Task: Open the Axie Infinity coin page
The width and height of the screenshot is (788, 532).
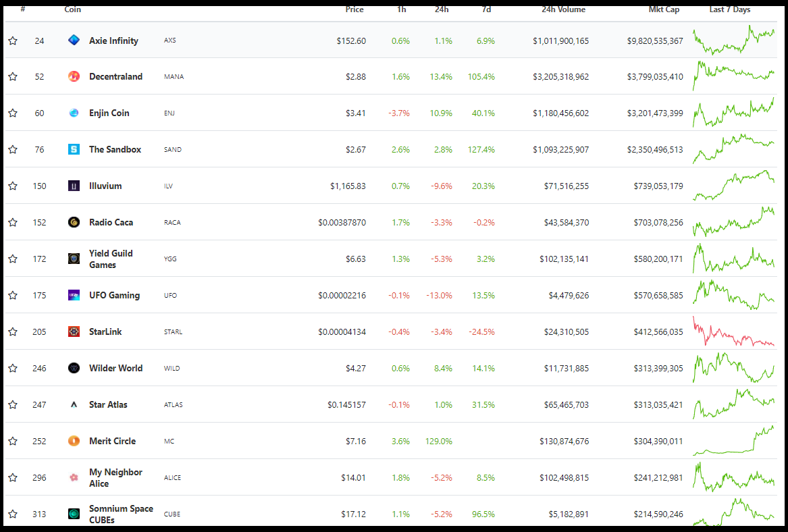Action: (113, 41)
